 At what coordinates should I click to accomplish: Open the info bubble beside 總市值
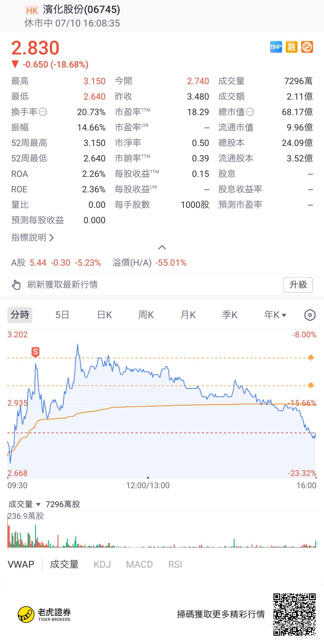tap(250, 112)
